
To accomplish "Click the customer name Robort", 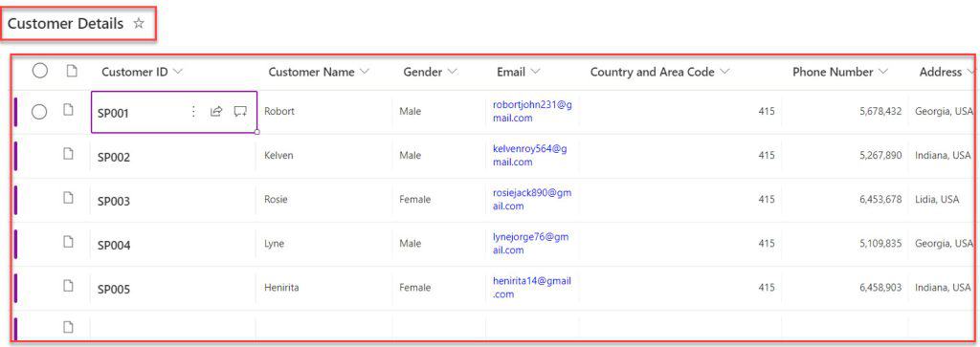I will point(279,112).
